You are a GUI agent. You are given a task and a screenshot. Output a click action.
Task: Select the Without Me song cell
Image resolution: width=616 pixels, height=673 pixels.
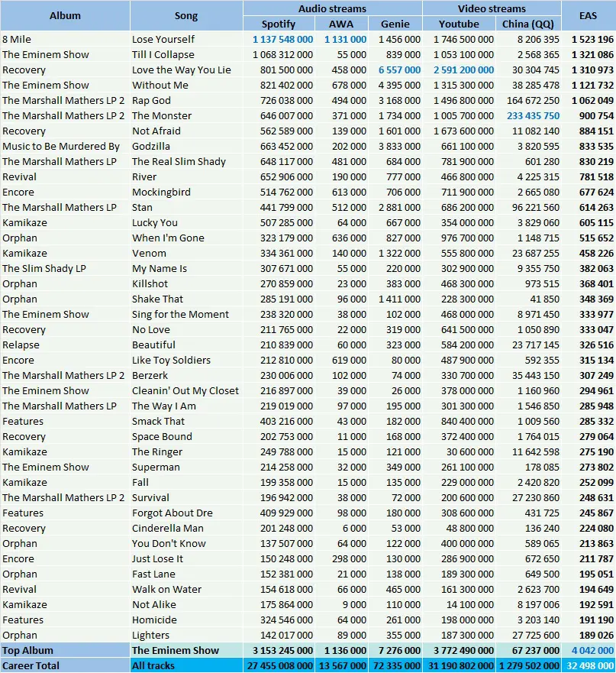coord(186,85)
